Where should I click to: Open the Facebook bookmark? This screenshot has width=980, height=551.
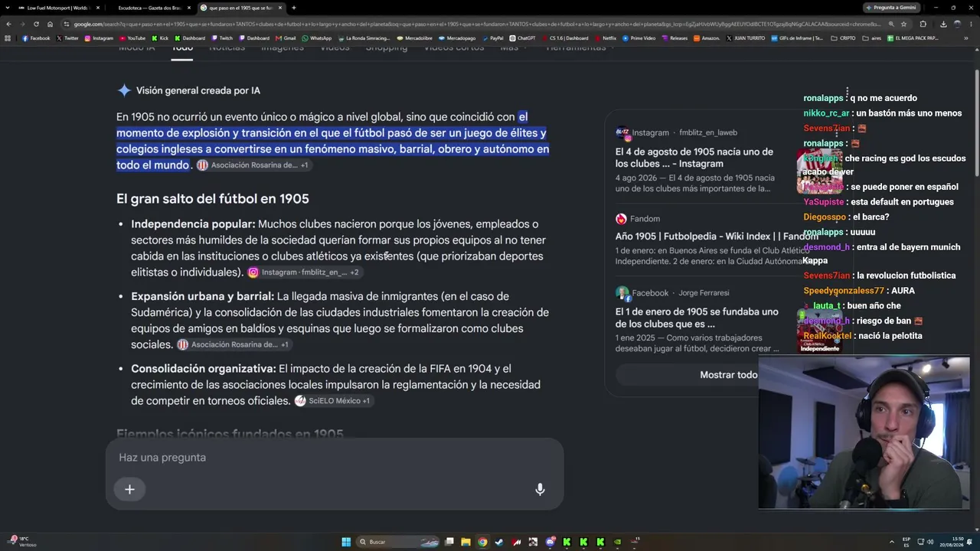(36, 38)
